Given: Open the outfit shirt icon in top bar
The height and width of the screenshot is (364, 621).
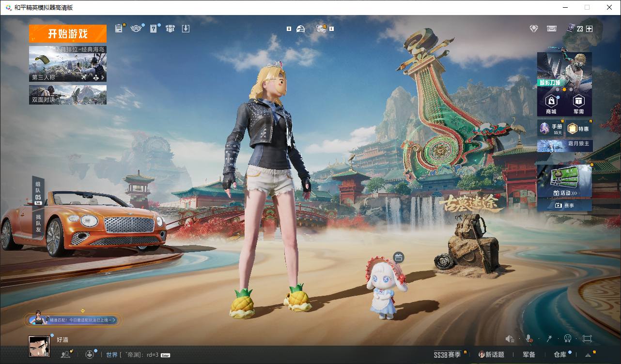Looking at the screenshot, I should [x=170, y=29].
